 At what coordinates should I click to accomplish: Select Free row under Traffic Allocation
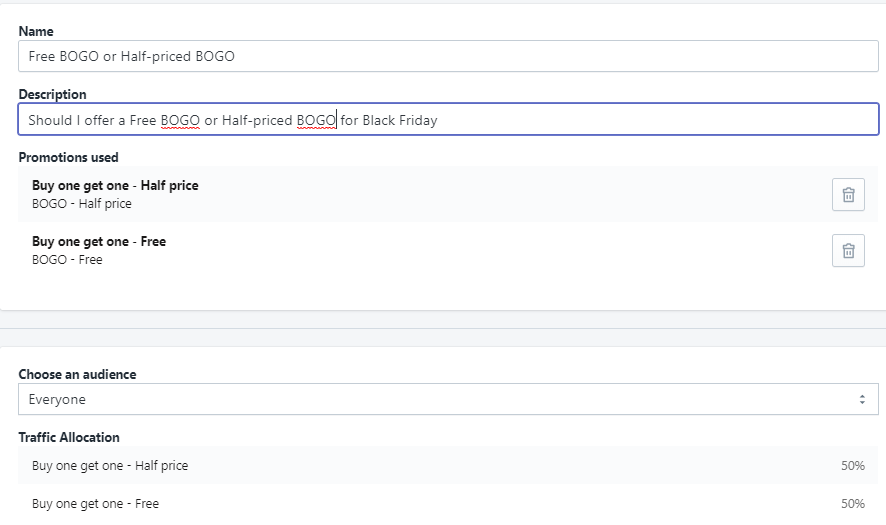point(95,503)
